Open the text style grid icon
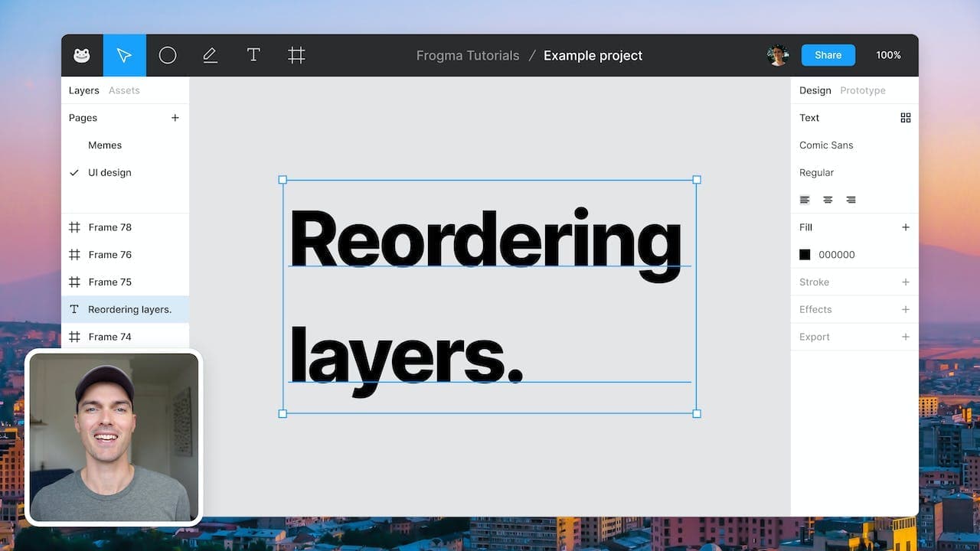980x551 pixels. tap(906, 118)
